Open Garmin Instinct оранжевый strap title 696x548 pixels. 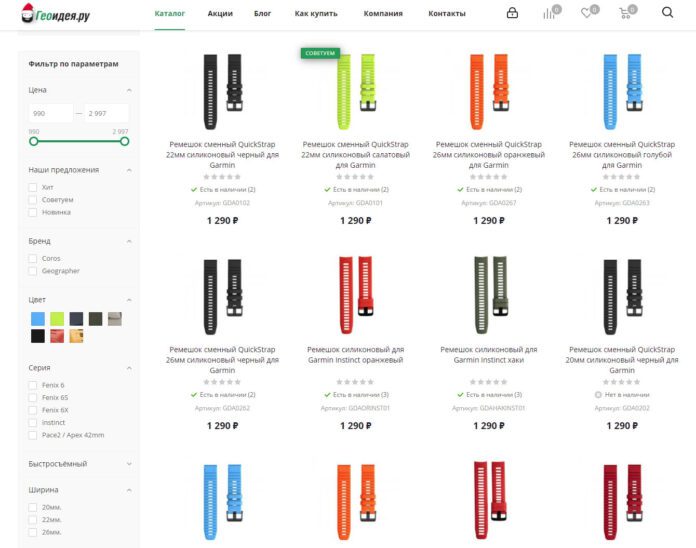356,355
